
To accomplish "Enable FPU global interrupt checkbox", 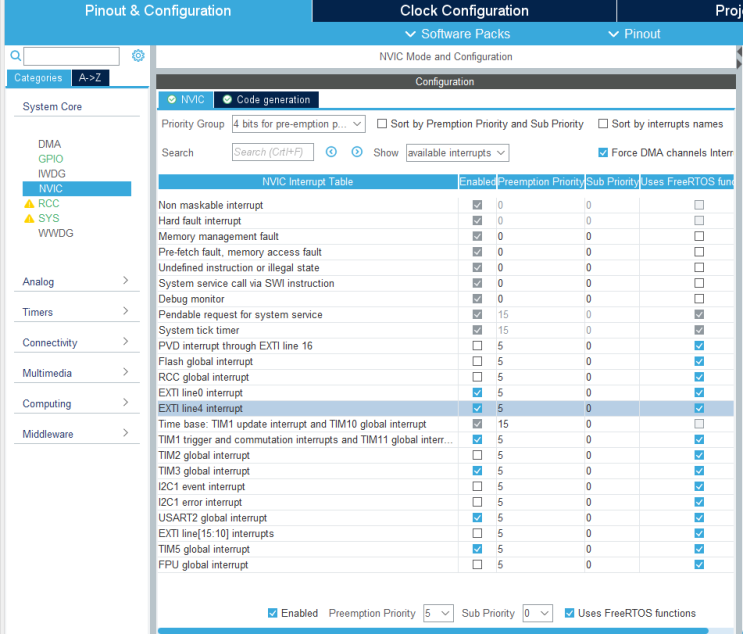I will pos(477,565).
